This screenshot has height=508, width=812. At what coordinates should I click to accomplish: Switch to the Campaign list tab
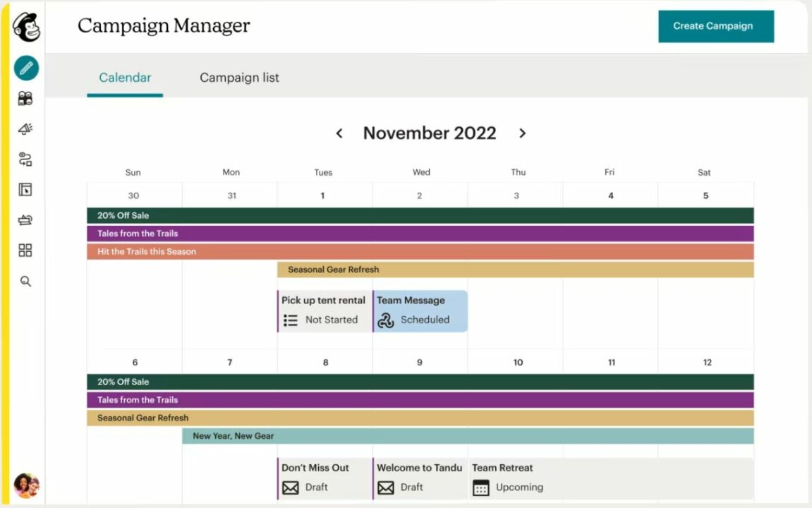(239, 78)
